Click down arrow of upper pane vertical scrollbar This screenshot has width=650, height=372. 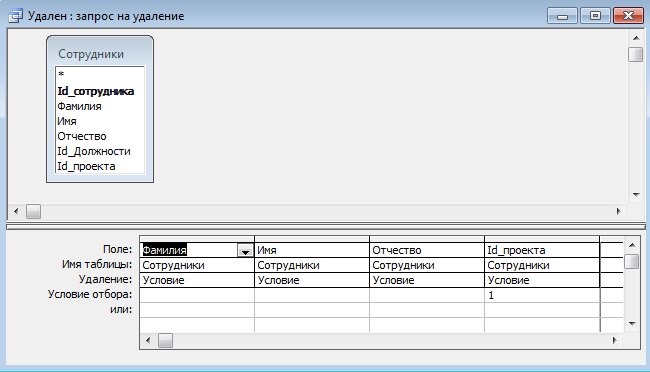point(636,195)
